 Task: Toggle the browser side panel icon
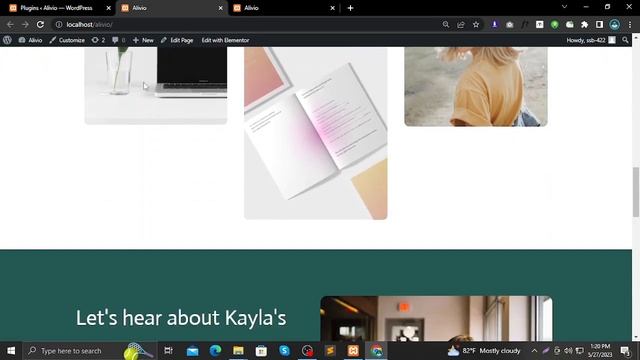click(x=599, y=24)
